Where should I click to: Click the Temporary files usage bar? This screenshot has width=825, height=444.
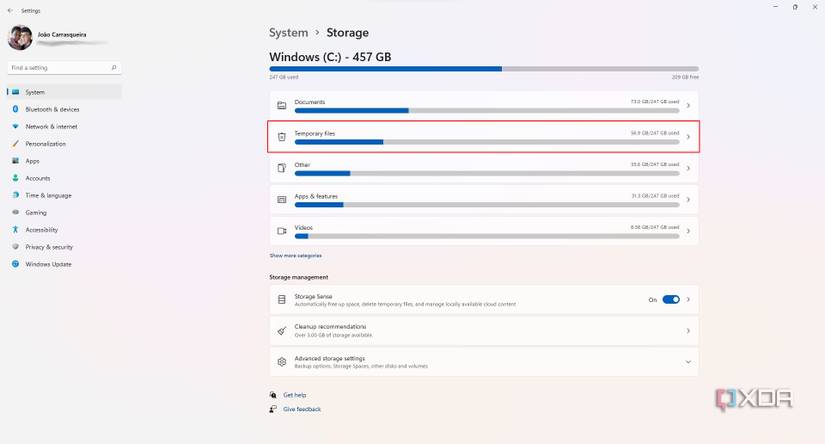[x=487, y=142]
